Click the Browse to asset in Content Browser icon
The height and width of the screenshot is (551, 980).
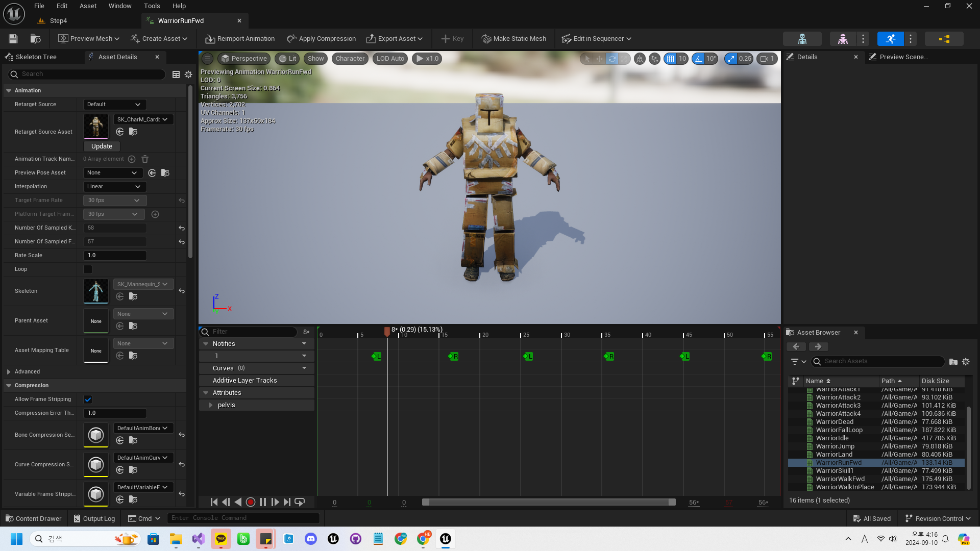pyautogui.click(x=35, y=39)
